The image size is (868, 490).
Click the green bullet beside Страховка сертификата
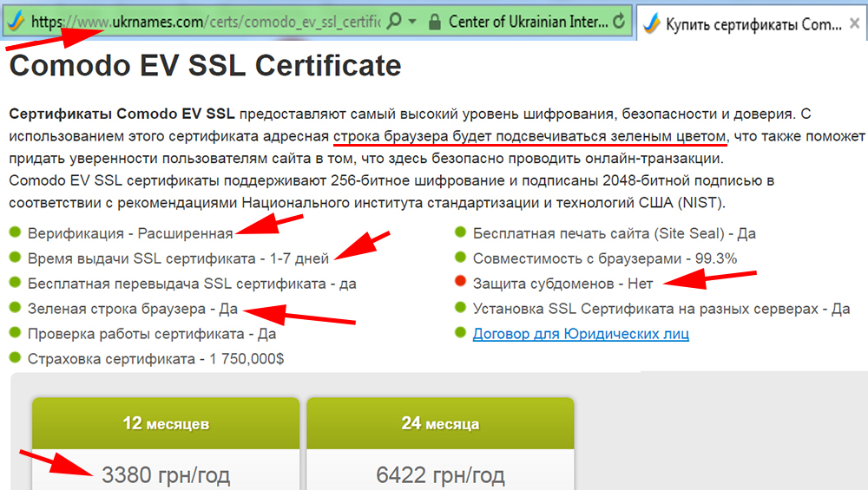coord(15,357)
